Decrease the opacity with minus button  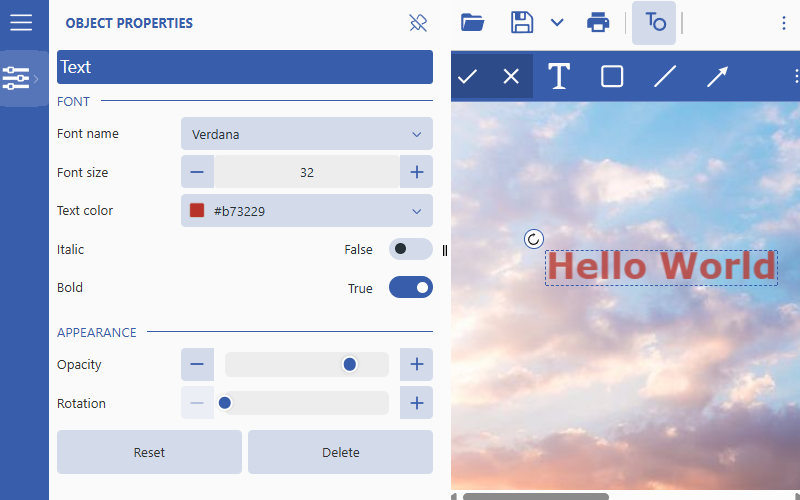197,364
